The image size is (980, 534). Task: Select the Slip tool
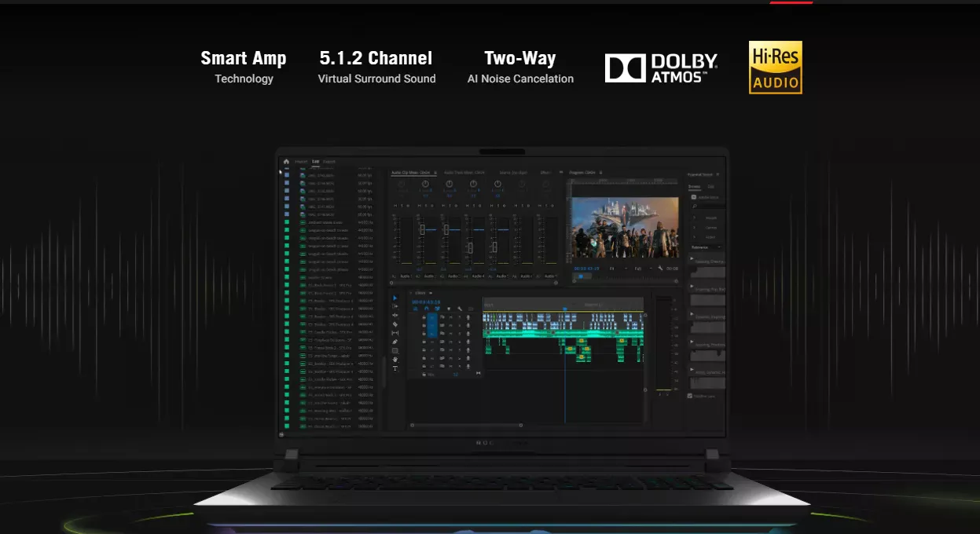point(395,333)
